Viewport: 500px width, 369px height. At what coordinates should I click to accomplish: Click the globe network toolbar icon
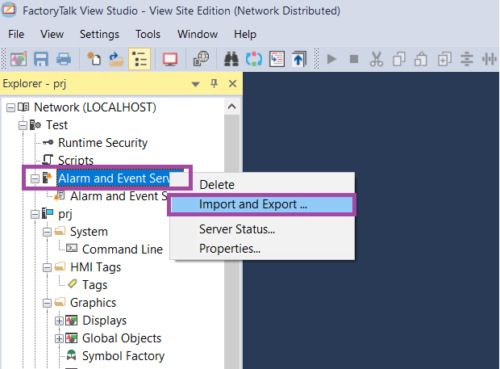click(201, 59)
